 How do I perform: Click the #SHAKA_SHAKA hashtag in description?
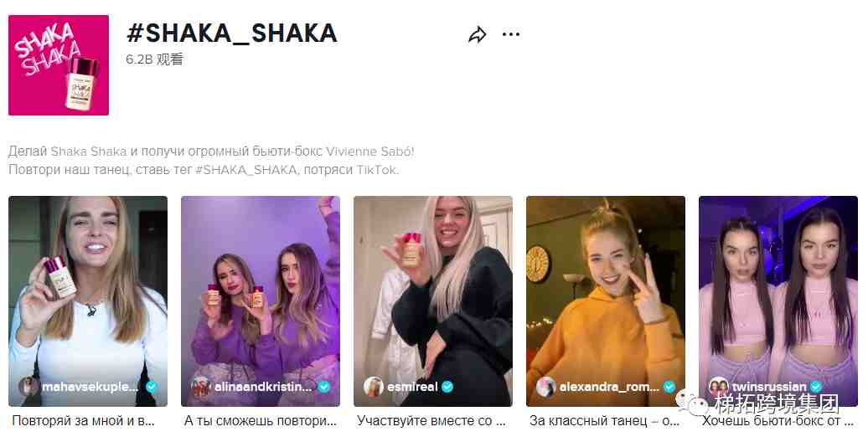point(246,170)
